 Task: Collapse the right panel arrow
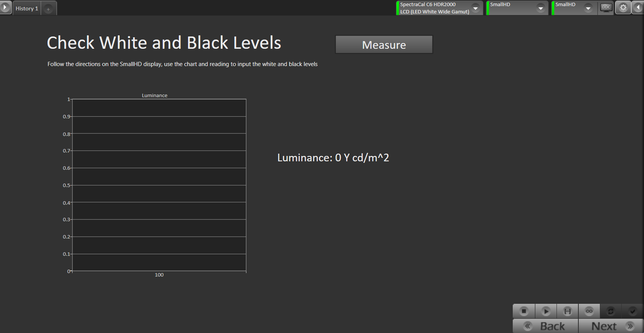click(x=638, y=8)
